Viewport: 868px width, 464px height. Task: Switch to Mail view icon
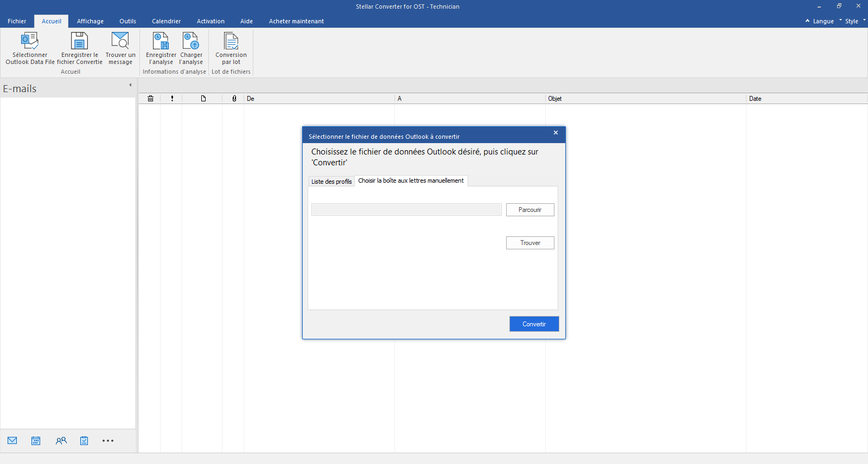click(12, 441)
